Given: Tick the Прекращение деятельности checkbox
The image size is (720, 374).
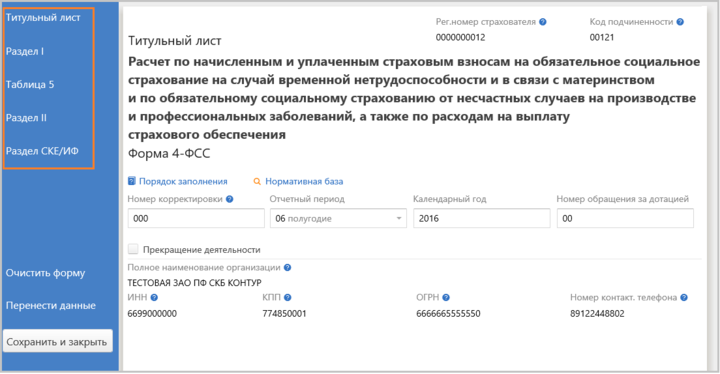Looking at the screenshot, I should click(x=133, y=249).
